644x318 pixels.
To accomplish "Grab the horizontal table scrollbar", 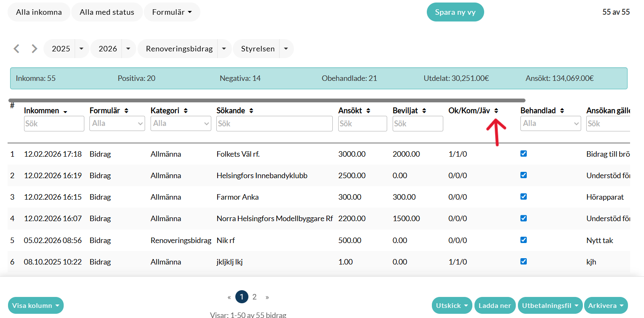I will (267, 101).
